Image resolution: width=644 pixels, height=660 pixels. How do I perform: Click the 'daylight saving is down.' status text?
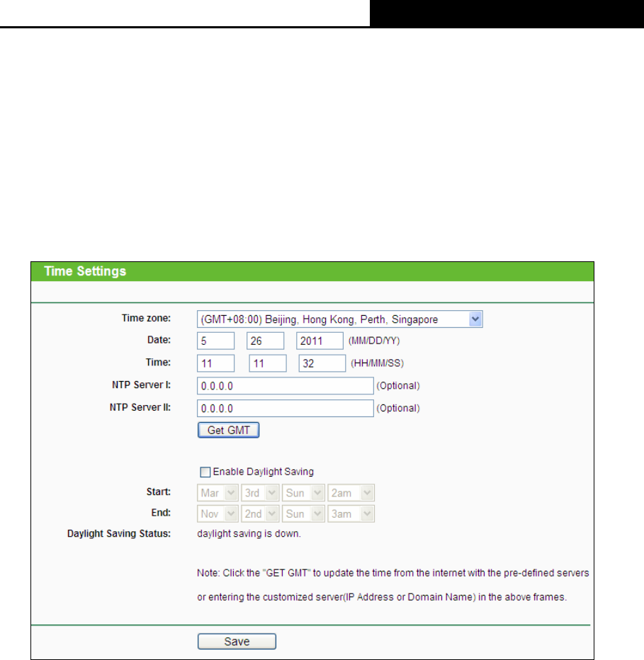[249, 534]
